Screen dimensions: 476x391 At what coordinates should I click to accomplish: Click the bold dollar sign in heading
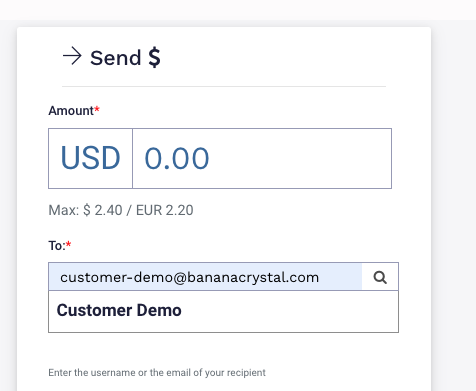pyautogui.click(x=154, y=57)
